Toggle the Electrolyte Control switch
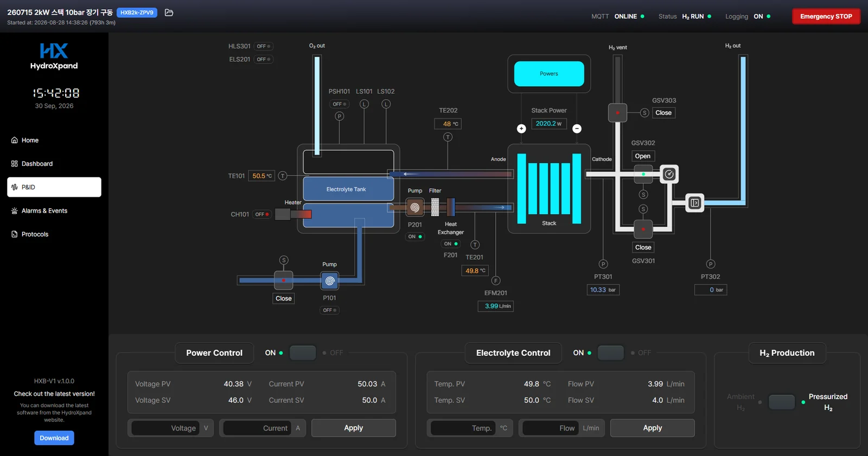Screen dimensions: 868x456 pyautogui.click(x=611, y=353)
